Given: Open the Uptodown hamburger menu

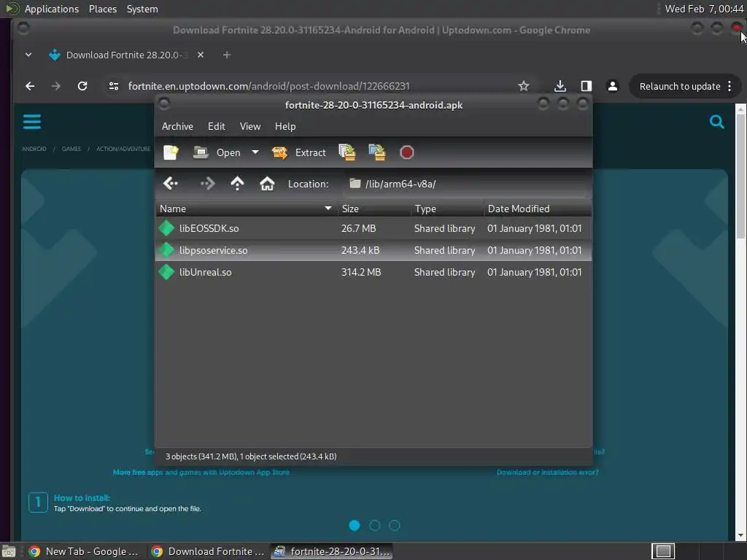Looking at the screenshot, I should point(32,122).
